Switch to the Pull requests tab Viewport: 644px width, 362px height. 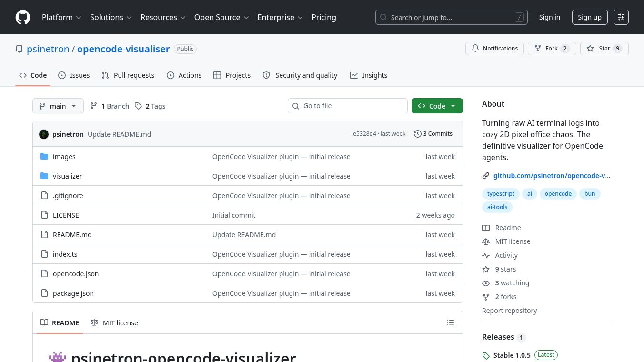[x=128, y=75]
